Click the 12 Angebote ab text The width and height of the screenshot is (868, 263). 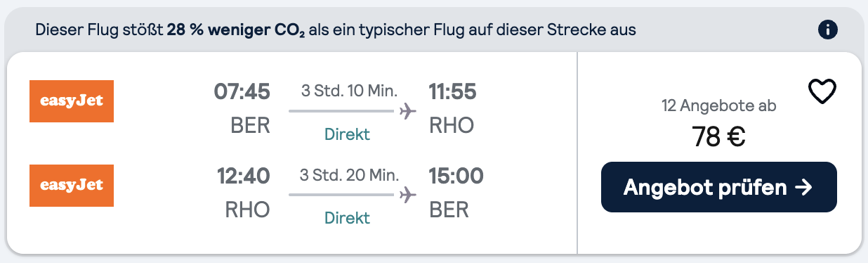point(719,106)
